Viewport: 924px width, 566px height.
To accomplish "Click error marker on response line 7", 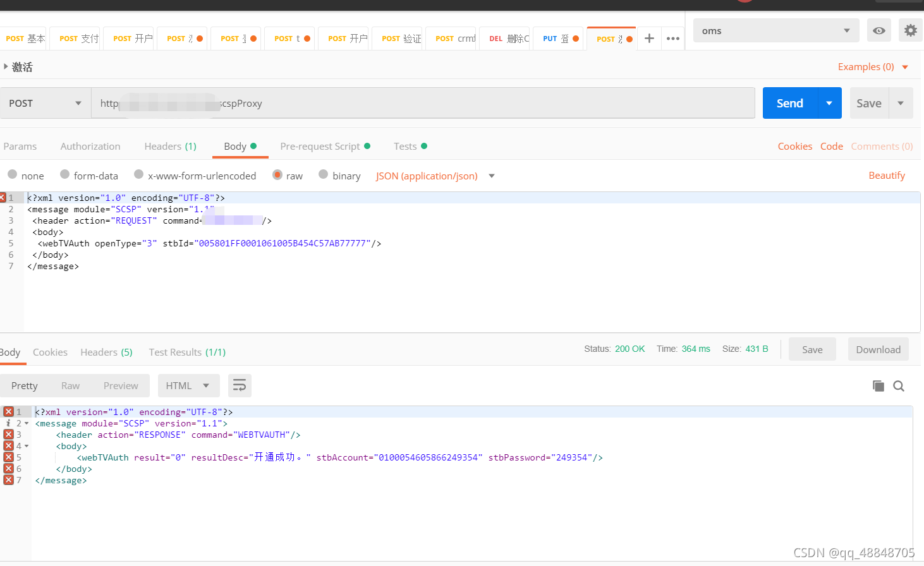I will [8, 480].
